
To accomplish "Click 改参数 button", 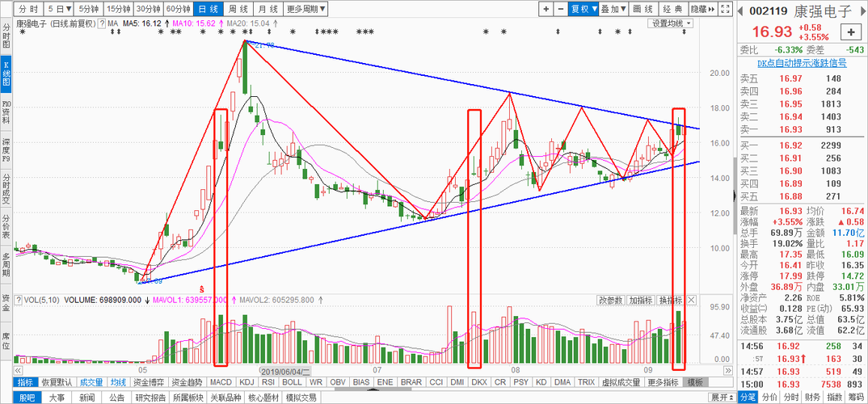I will coord(611,300).
